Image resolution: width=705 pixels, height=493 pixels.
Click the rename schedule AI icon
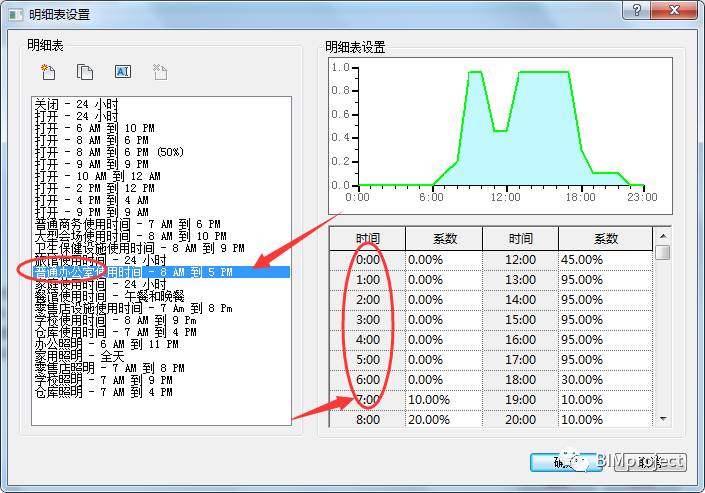click(123, 72)
